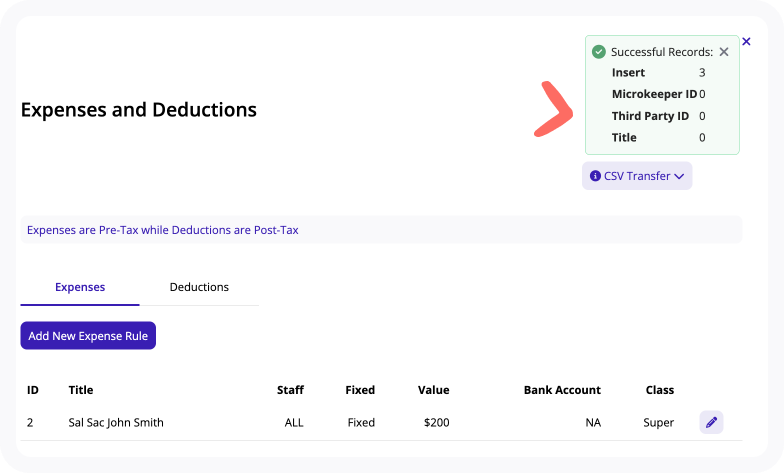
Task: Select the Expenses tab
Action: click(x=80, y=287)
